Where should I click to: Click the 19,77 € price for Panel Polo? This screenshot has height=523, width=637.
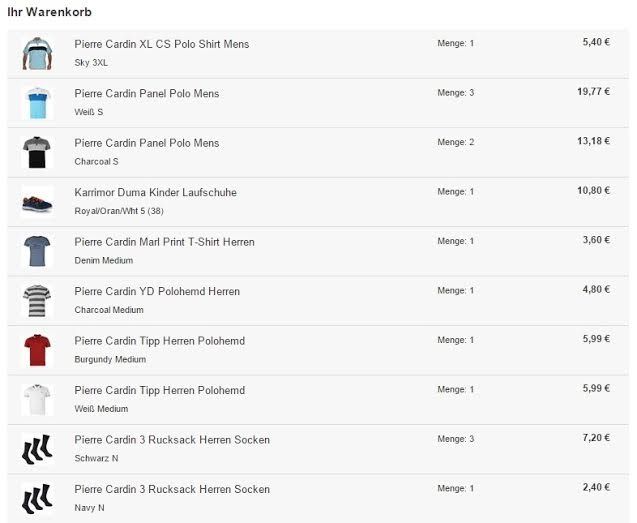pyautogui.click(x=594, y=92)
